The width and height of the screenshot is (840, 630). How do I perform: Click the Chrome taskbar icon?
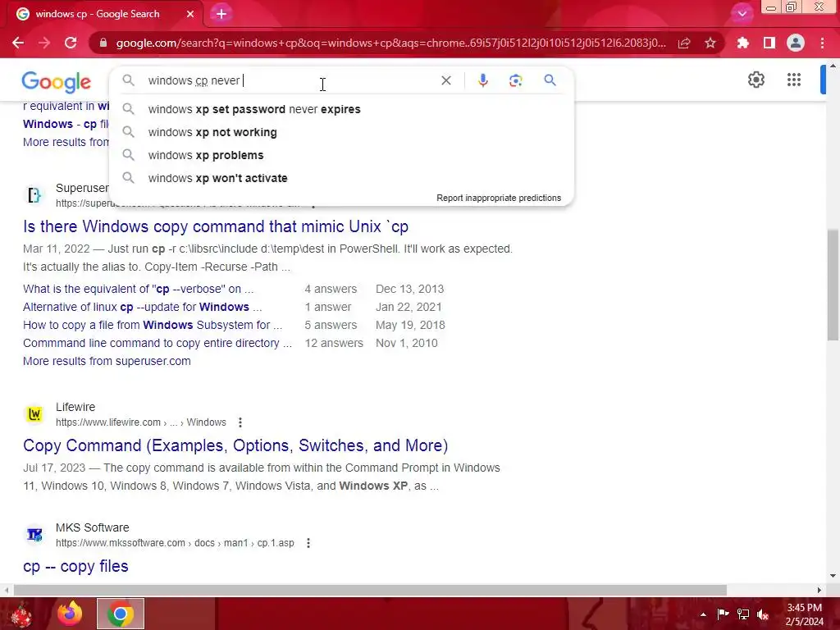(121, 614)
